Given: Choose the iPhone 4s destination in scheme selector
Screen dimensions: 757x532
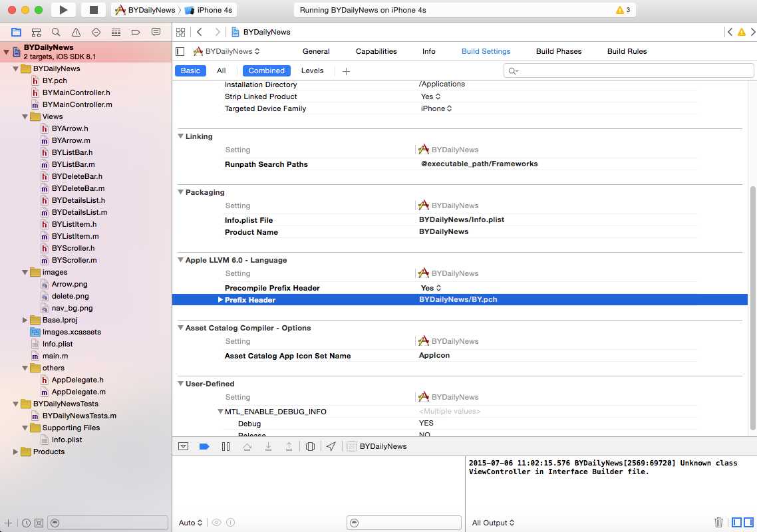Looking at the screenshot, I should pos(209,10).
